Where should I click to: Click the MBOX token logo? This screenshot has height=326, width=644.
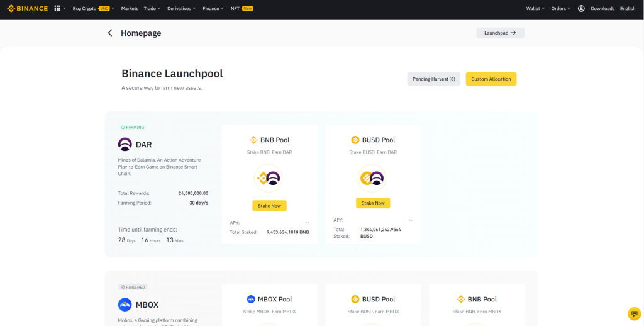coord(125,305)
